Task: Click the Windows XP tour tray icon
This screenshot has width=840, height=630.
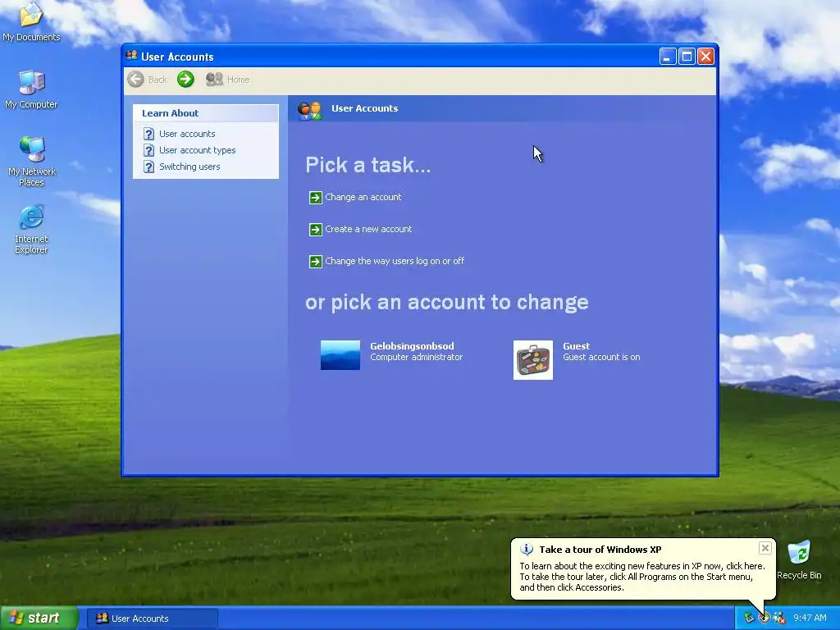Action: pos(764,619)
